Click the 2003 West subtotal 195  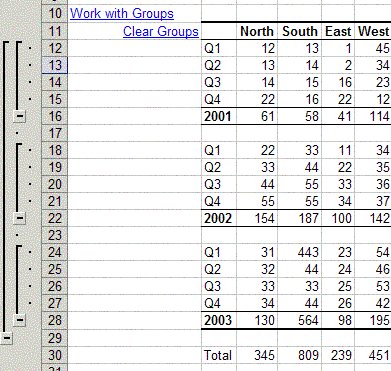[373, 320]
